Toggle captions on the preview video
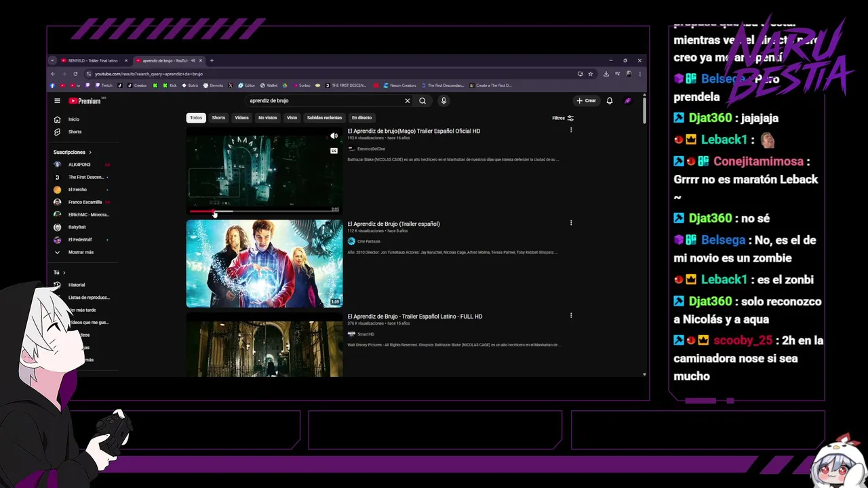Screen dimensions: 868x488 pos(334,150)
